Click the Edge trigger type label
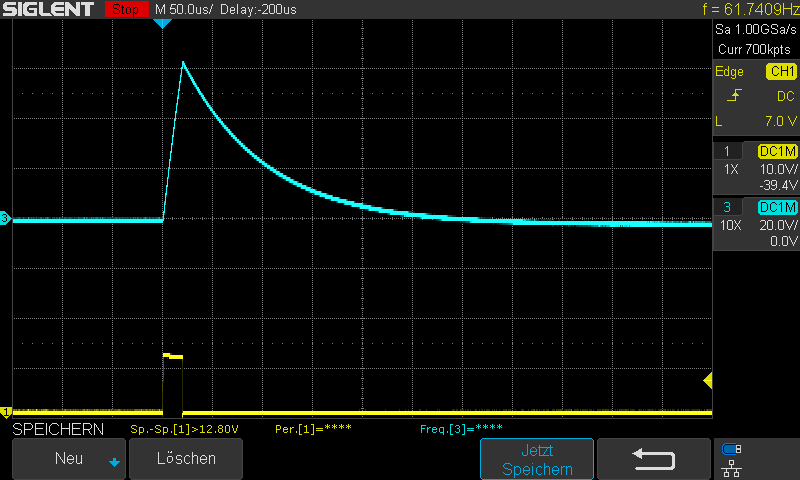Screen dimensions: 800x480 coord(729,71)
